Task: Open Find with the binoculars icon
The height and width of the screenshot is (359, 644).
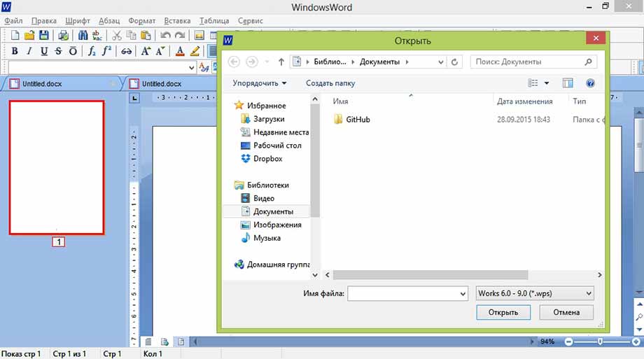Action: point(83,35)
